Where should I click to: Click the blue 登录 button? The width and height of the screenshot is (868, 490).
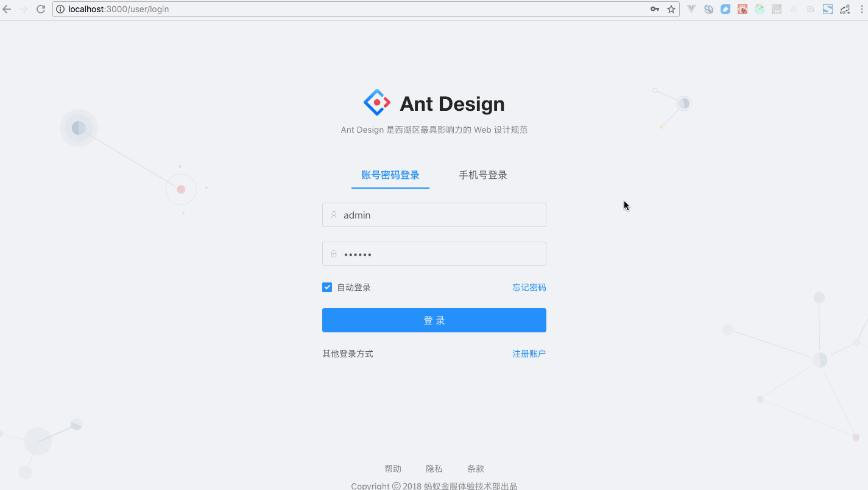point(434,320)
